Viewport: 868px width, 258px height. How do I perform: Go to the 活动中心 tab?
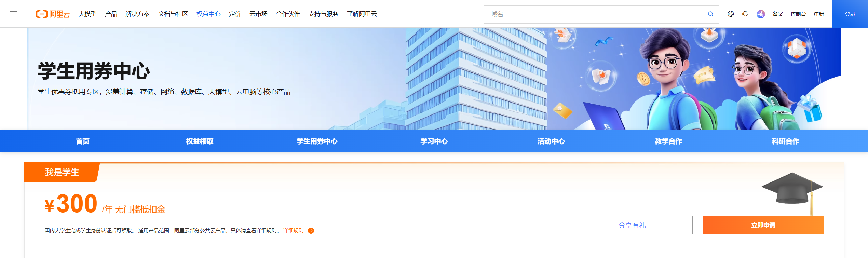(x=551, y=141)
